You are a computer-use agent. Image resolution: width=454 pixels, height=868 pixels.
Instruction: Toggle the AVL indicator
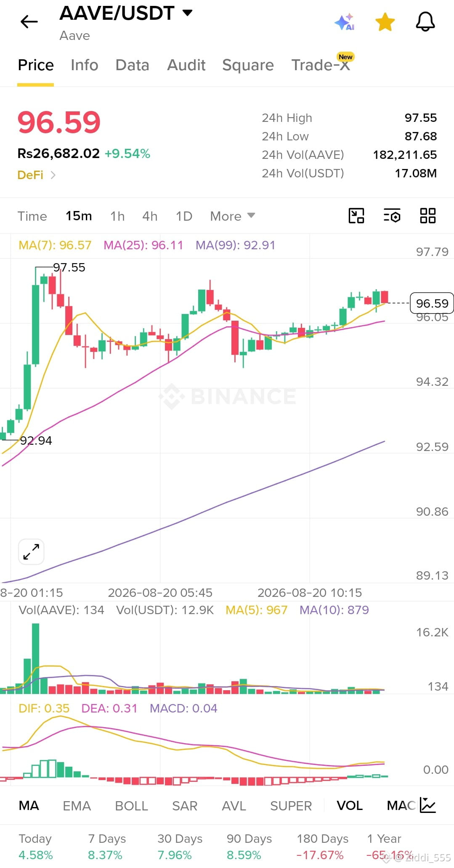[x=234, y=806]
